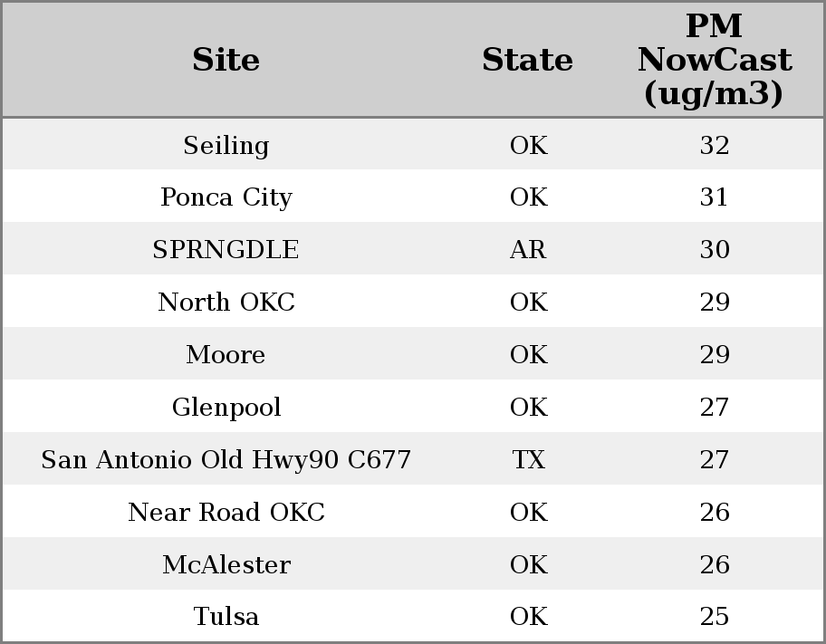Click the PM NowCast column header
Screen dimensions: 826x644
[x=714, y=61]
